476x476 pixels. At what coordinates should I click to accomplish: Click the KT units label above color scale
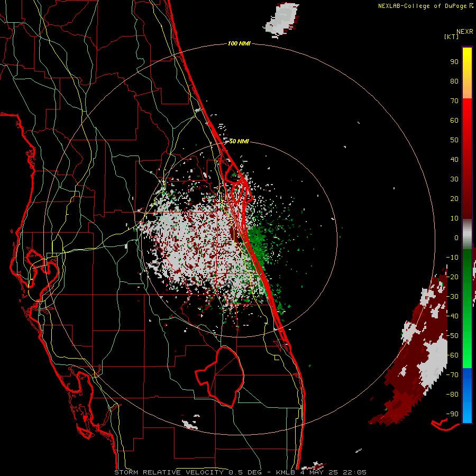click(451, 36)
